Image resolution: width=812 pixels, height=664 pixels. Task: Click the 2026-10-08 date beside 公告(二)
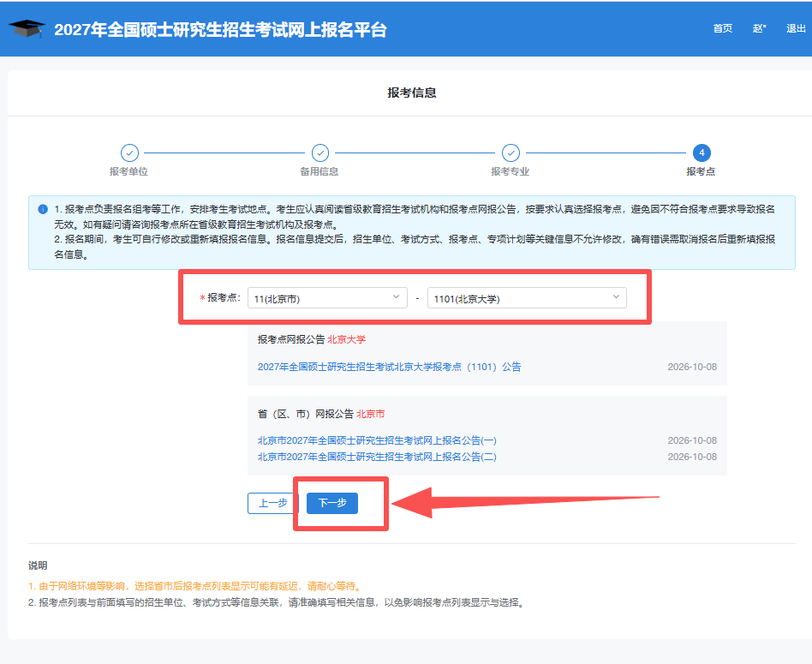[x=692, y=457]
